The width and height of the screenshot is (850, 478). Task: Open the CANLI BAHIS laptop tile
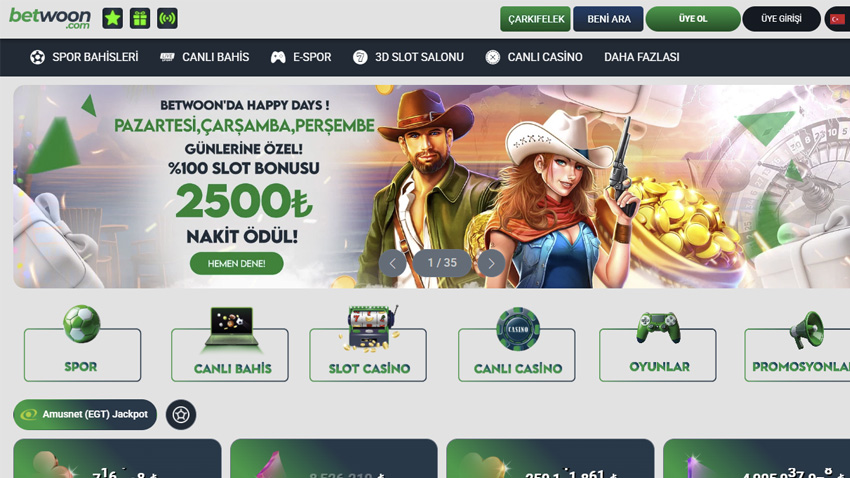pyautogui.click(x=230, y=344)
